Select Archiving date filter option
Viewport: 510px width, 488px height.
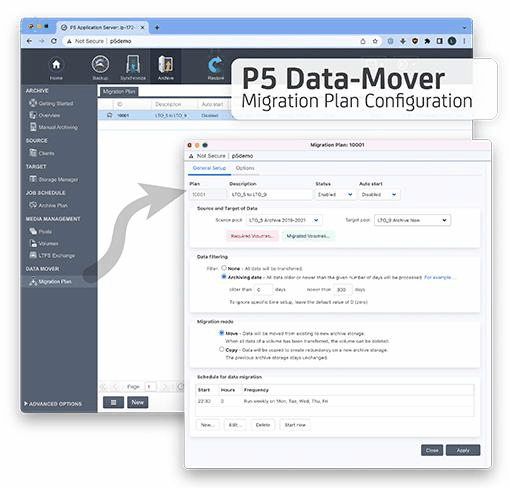click(224, 277)
